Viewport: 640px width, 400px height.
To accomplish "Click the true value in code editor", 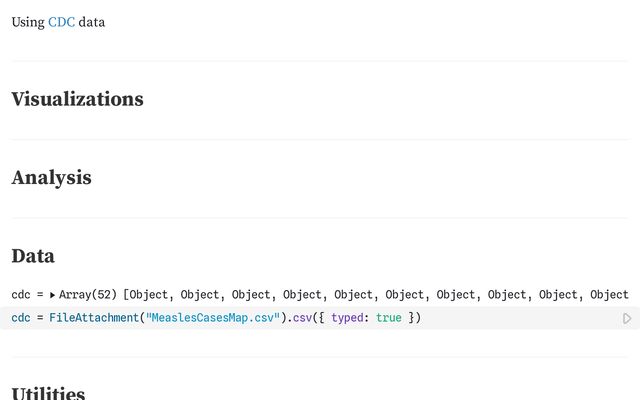I will coord(389,318).
